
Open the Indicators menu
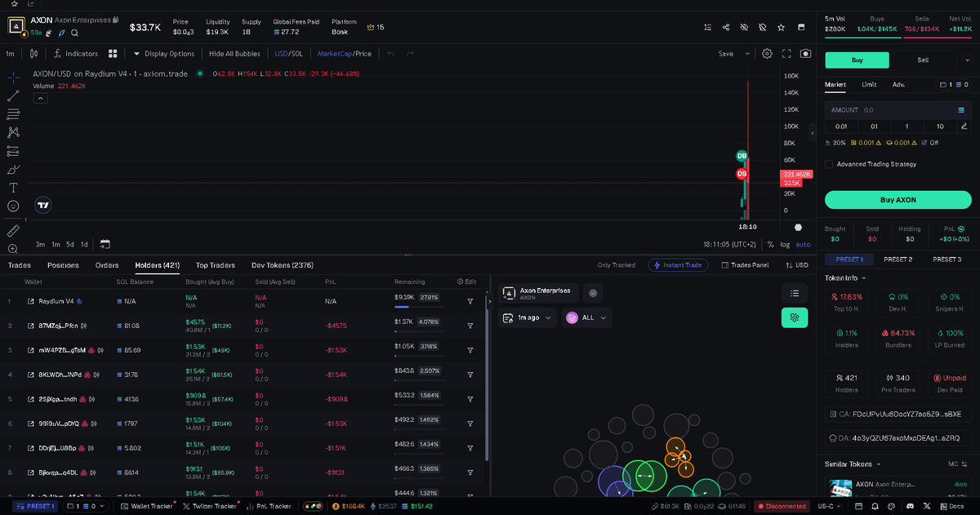coord(75,54)
